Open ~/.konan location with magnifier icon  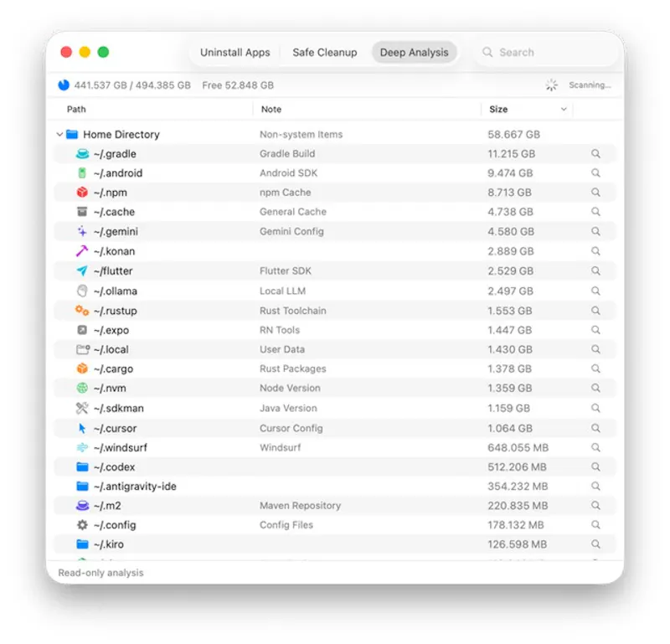[x=595, y=251]
